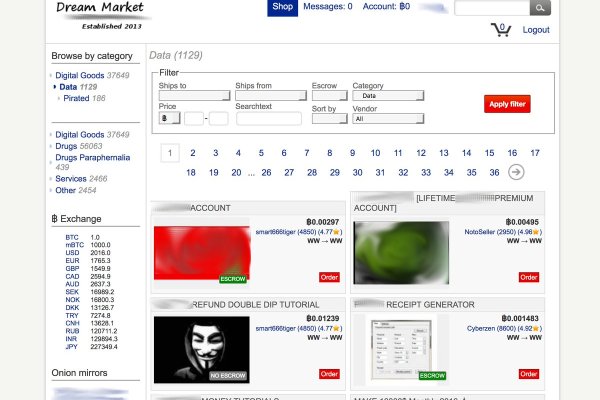The height and width of the screenshot is (400, 600).
Task: Open the Shop tab
Action: 282,7
